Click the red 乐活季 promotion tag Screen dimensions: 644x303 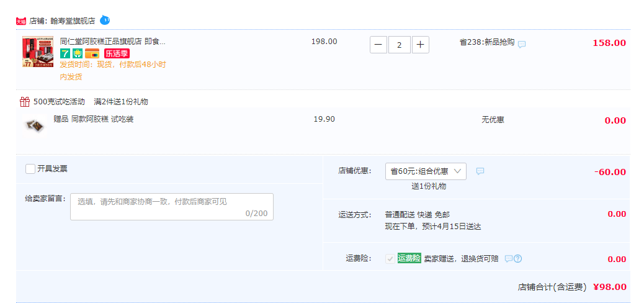click(x=117, y=53)
